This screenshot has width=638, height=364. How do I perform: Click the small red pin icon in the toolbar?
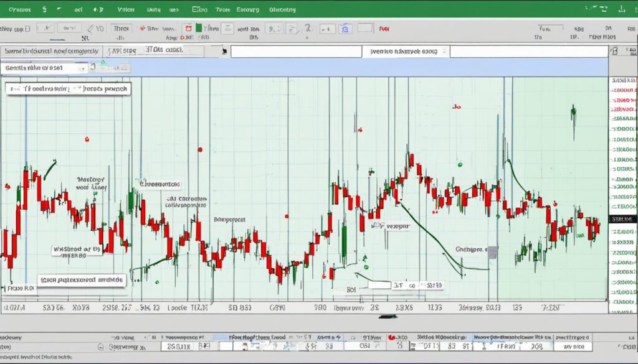(x=143, y=29)
